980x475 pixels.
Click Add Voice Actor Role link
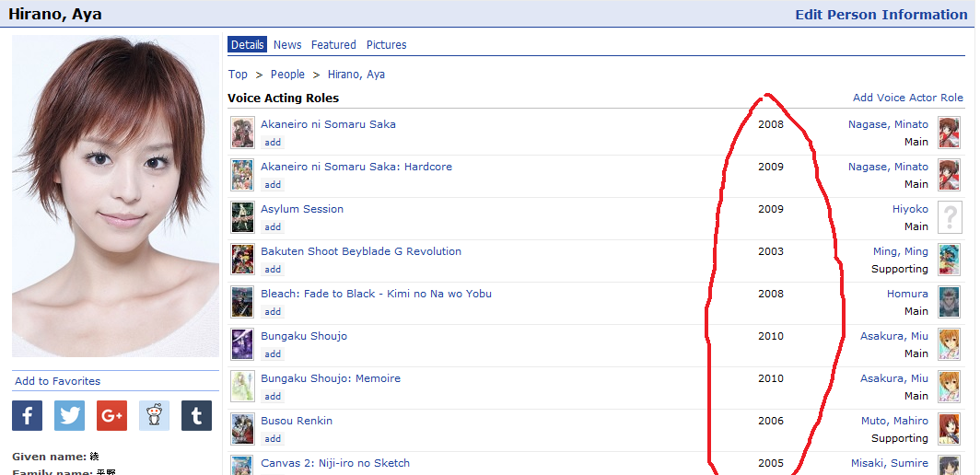tap(907, 98)
